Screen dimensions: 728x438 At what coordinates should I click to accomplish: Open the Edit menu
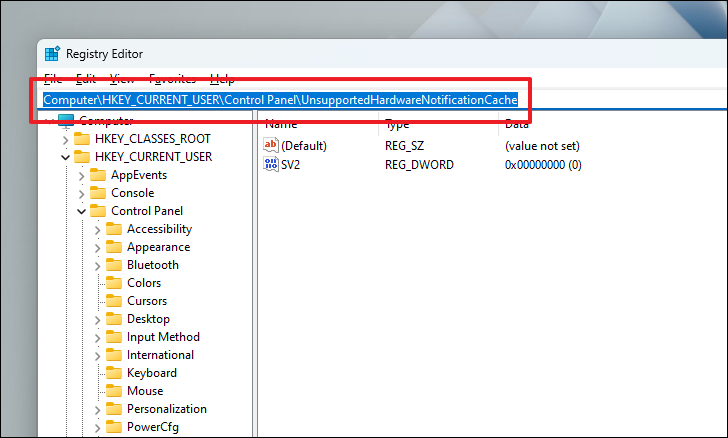point(86,79)
